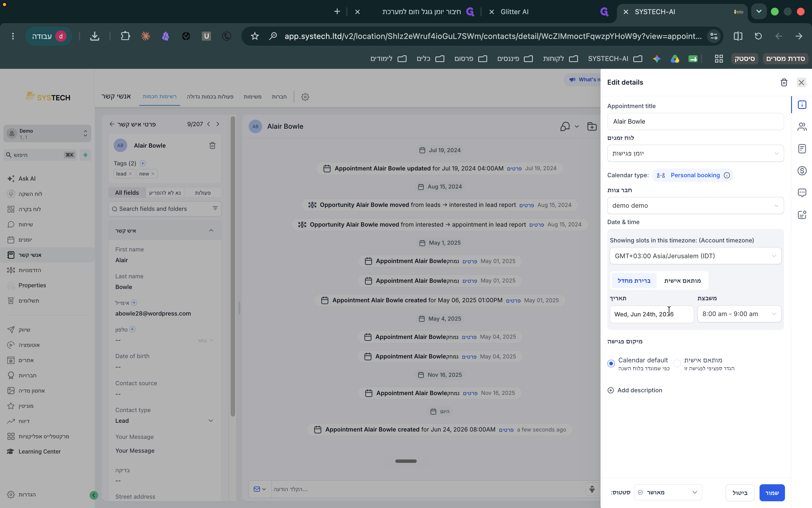The height and width of the screenshot is (508, 812).
Task: Click the Appointment title field
Action: click(x=695, y=121)
